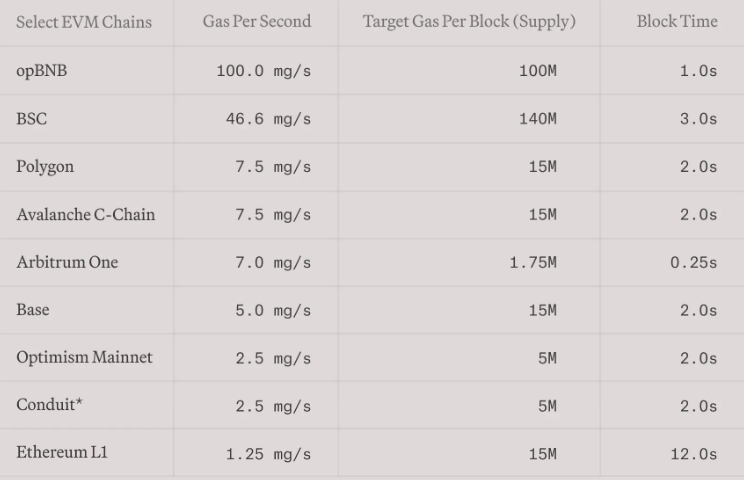Select the Polygon chain name

45,167
